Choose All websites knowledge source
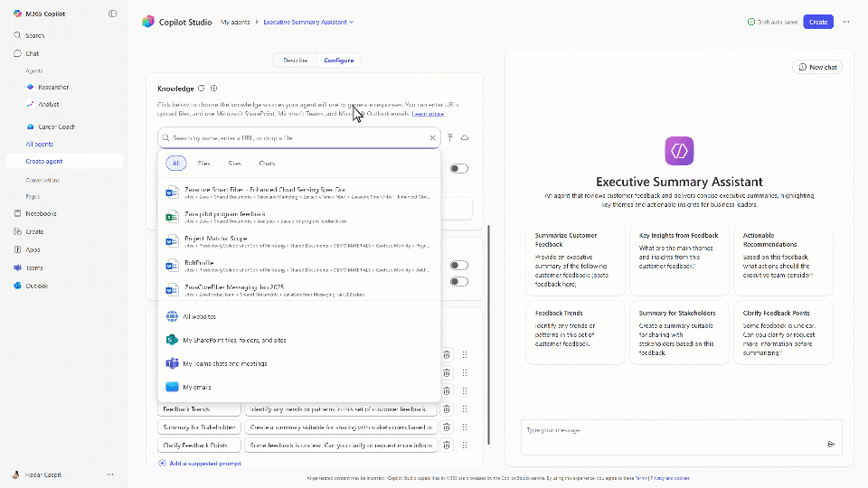Viewport: 868px width, 488px height. (x=299, y=316)
